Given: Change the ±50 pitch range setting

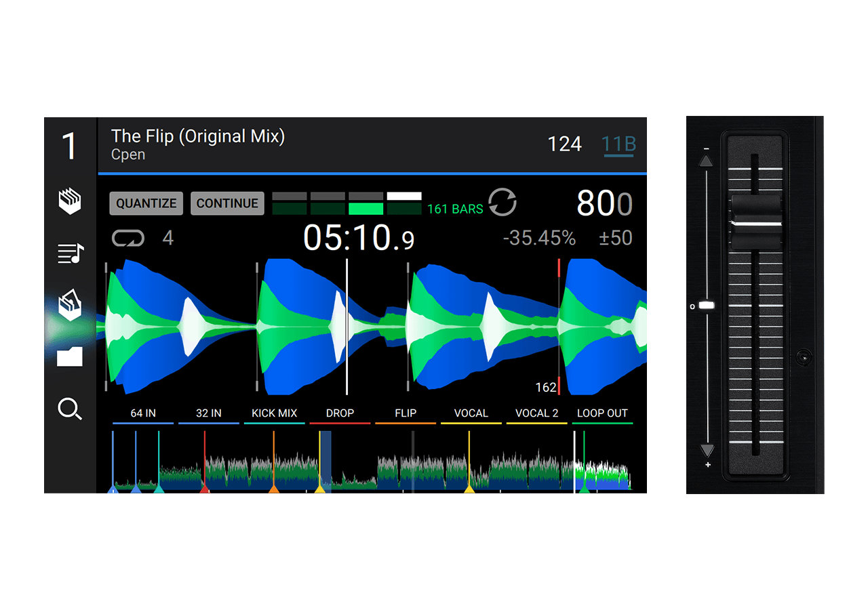Looking at the screenshot, I should pos(615,238).
